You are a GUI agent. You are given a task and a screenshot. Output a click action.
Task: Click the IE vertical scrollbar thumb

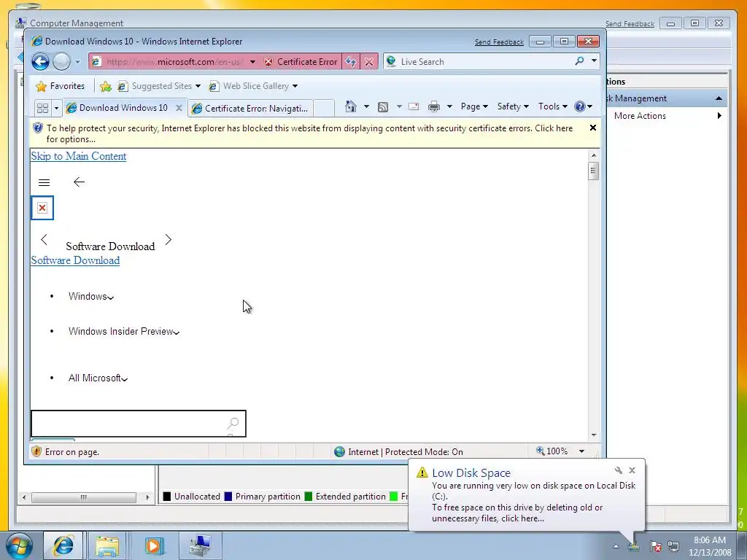593,171
